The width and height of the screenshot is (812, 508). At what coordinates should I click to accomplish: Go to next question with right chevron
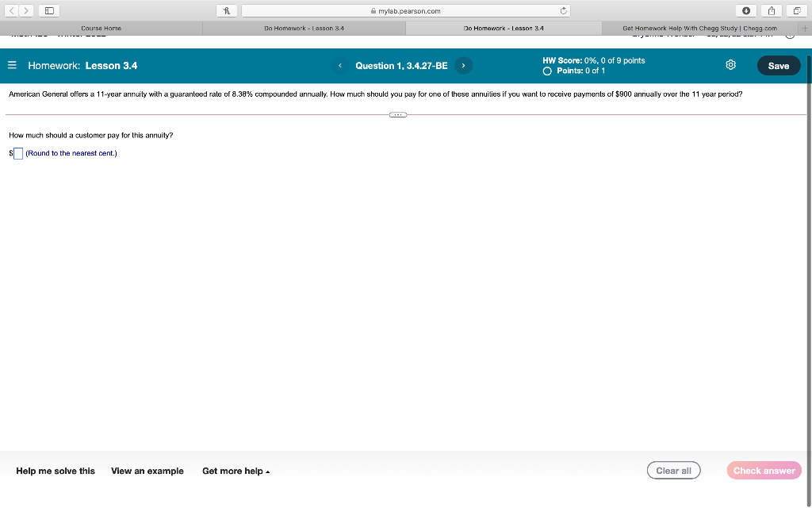click(x=463, y=66)
